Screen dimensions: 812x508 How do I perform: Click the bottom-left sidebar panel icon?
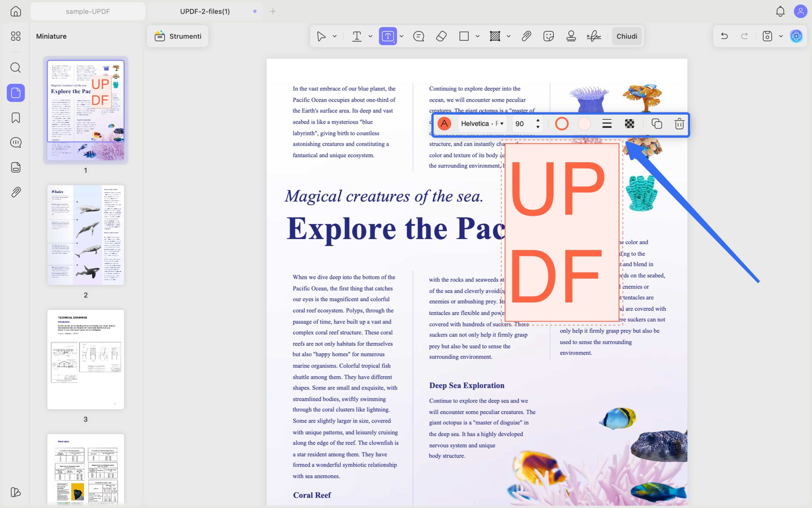coord(16,492)
